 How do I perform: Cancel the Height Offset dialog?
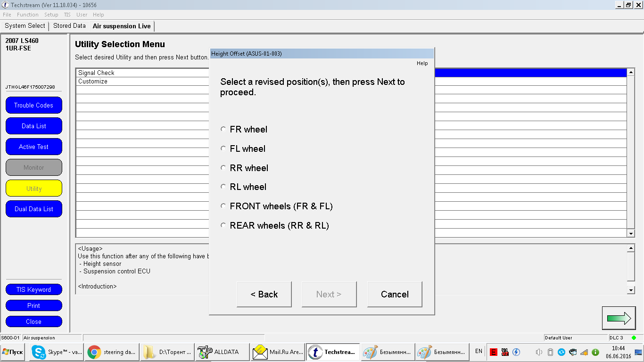[x=395, y=295]
